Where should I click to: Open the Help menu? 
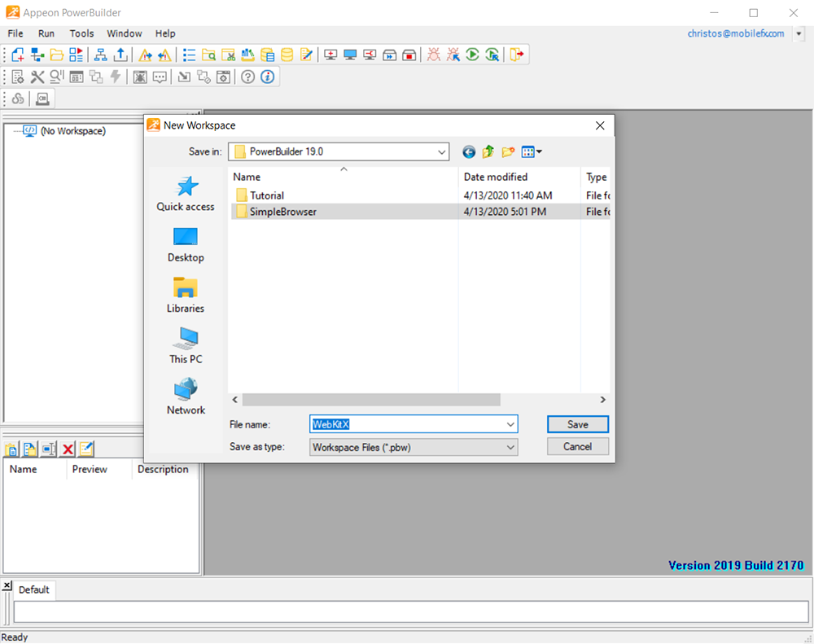point(165,33)
